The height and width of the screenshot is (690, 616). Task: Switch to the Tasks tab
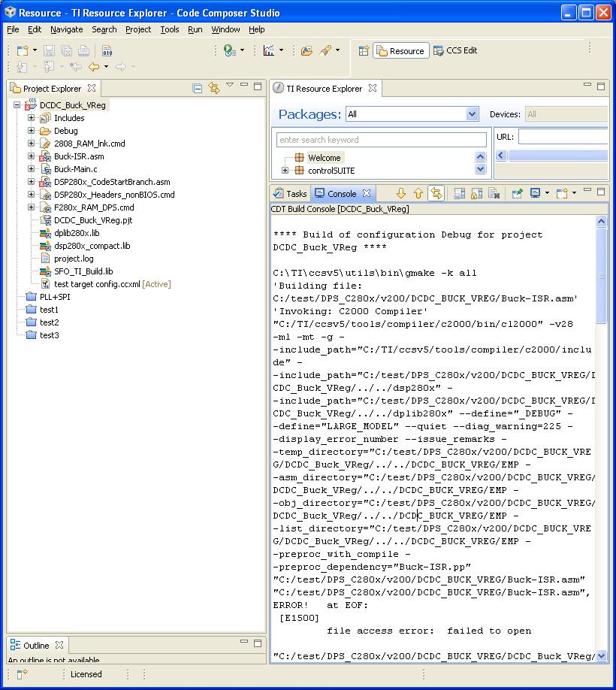[x=290, y=194]
